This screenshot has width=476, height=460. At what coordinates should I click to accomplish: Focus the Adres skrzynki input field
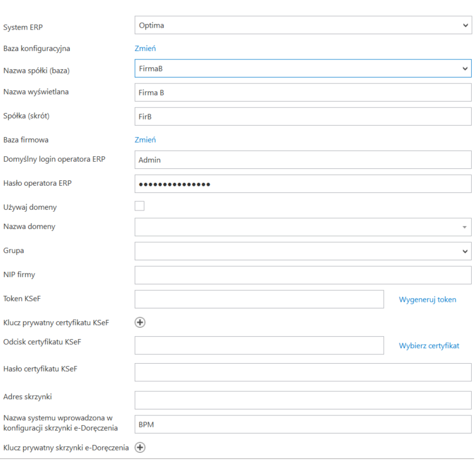pos(303,400)
